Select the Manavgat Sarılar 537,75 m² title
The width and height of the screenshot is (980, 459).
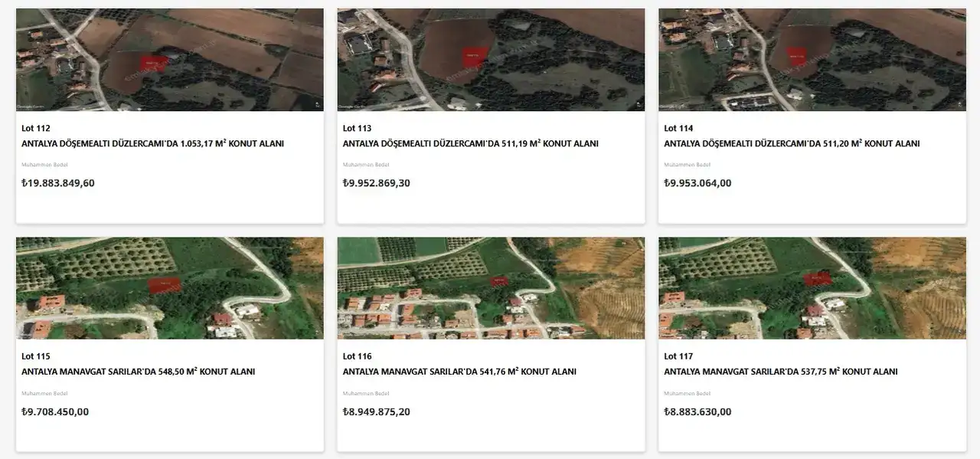click(781, 372)
